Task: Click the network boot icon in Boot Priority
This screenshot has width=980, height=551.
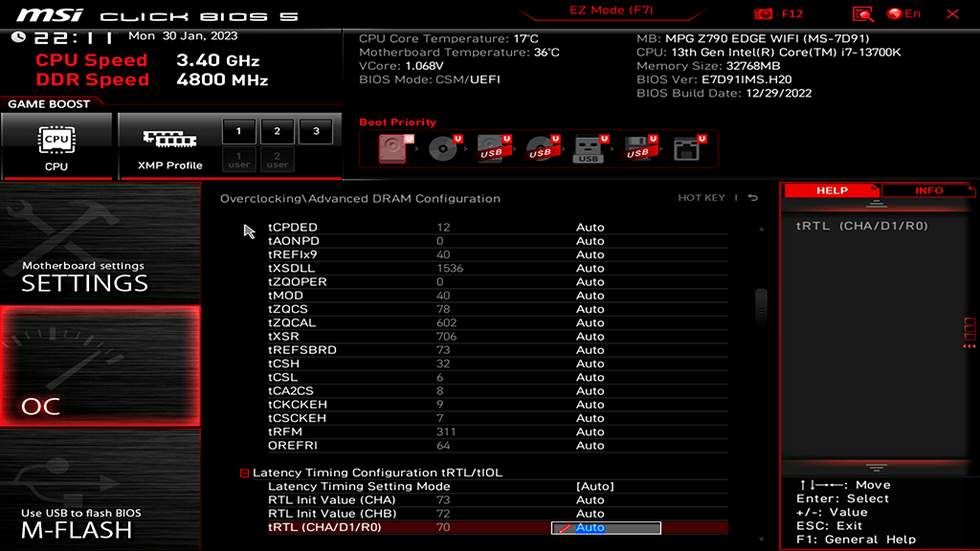Action: [x=687, y=148]
